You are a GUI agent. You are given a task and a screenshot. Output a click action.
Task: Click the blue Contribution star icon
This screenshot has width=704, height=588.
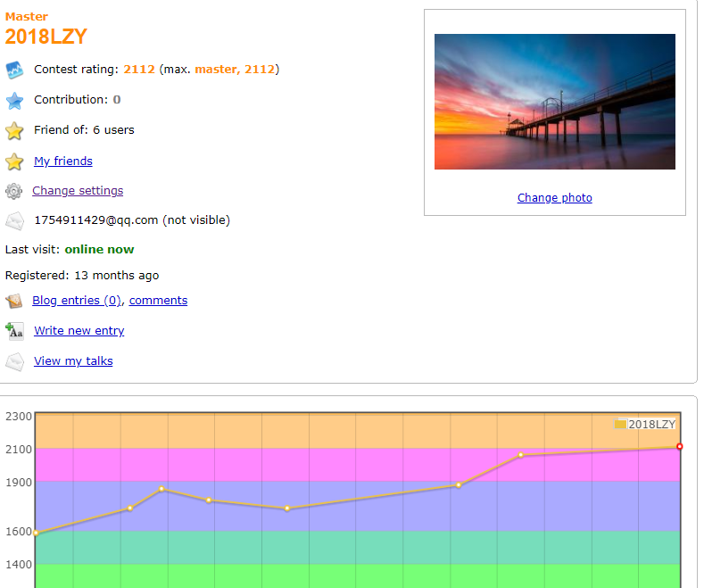(14, 101)
